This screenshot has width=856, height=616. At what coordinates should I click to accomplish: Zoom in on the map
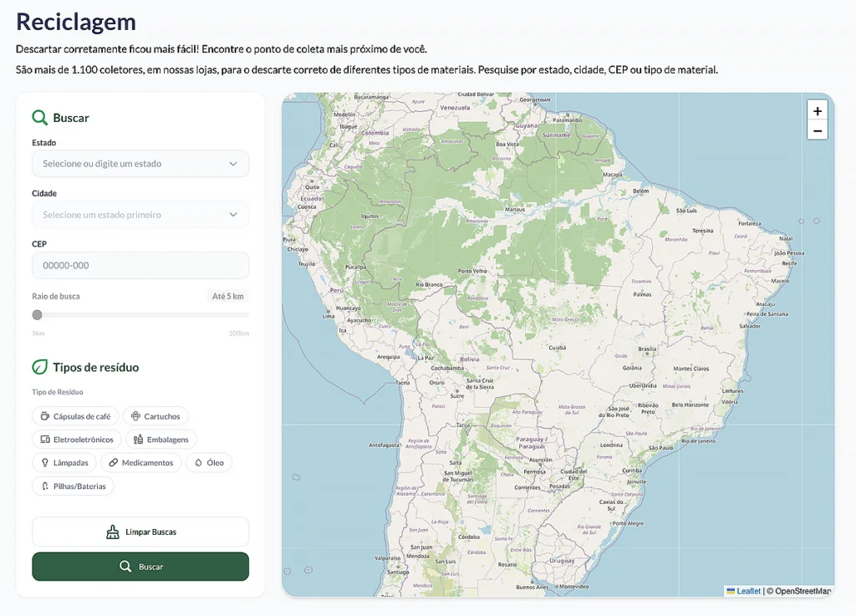pyautogui.click(x=818, y=111)
